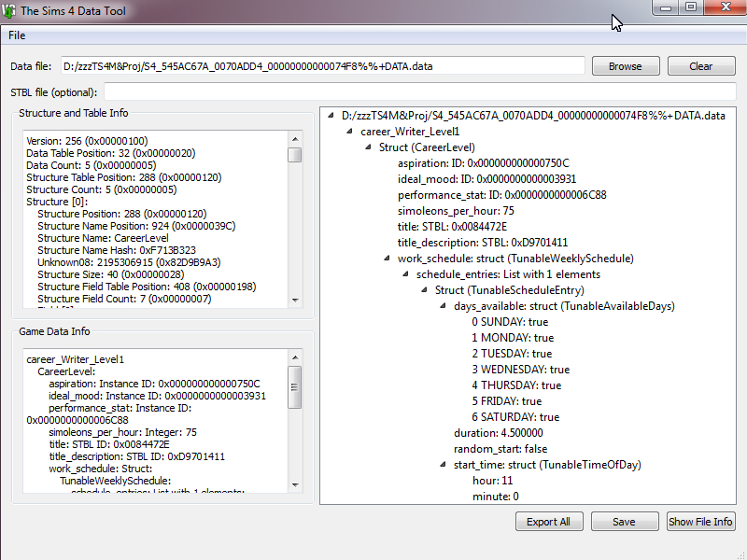Select the minute: 0 row
The height and width of the screenshot is (560, 747).
point(496,497)
